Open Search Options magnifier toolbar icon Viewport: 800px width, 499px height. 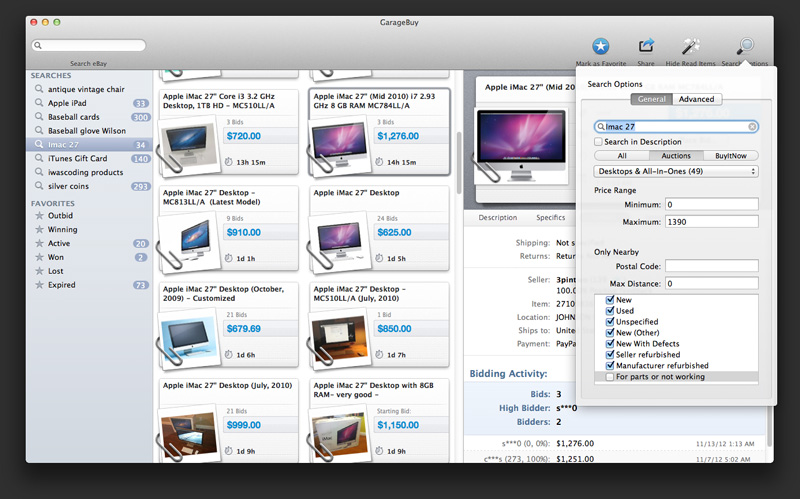pyautogui.click(x=745, y=46)
